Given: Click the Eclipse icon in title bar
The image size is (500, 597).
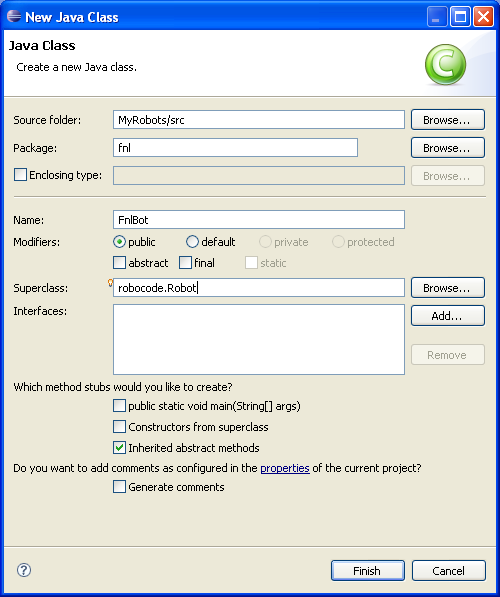Looking at the screenshot, I should tap(14, 16).
